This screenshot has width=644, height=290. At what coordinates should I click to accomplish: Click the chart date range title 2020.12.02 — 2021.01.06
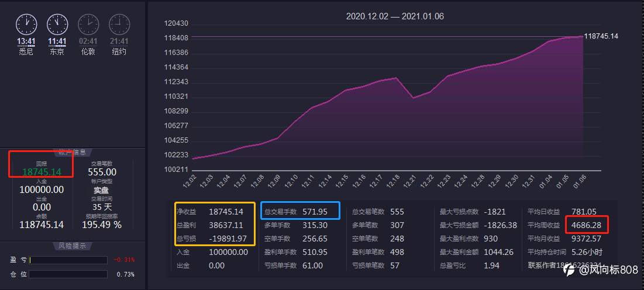tap(395, 16)
